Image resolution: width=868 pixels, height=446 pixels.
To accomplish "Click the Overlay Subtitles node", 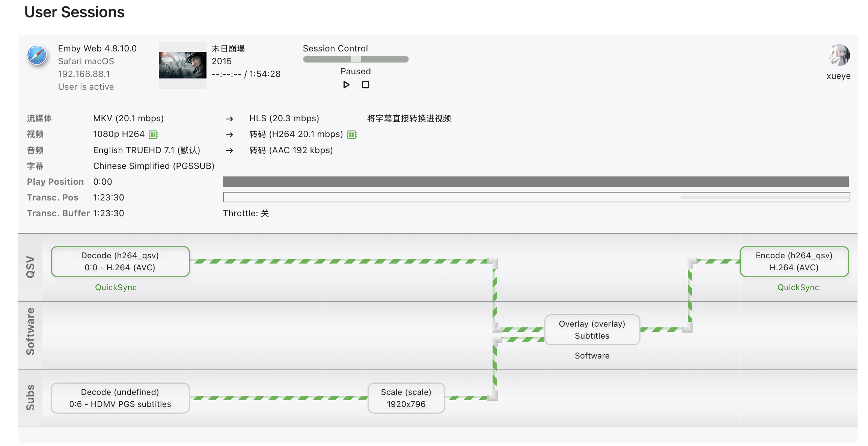I will pos(592,330).
